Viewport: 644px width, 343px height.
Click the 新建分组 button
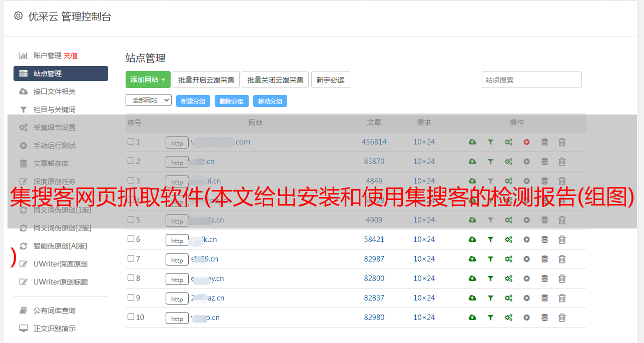pos(193,101)
